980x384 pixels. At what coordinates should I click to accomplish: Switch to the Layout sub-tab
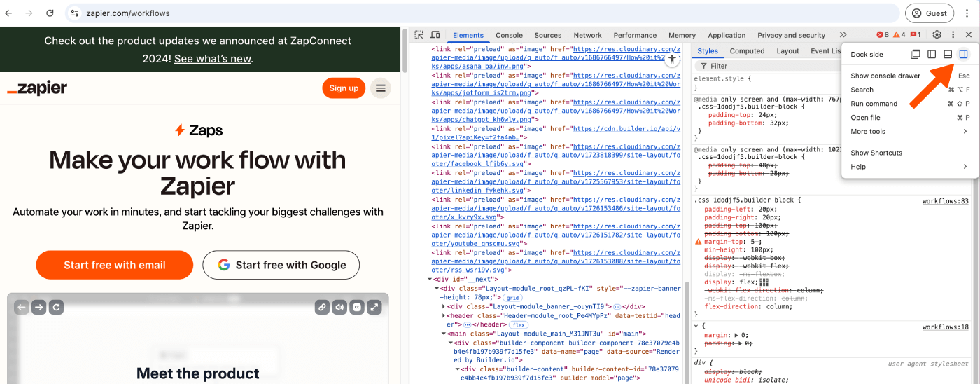click(787, 51)
